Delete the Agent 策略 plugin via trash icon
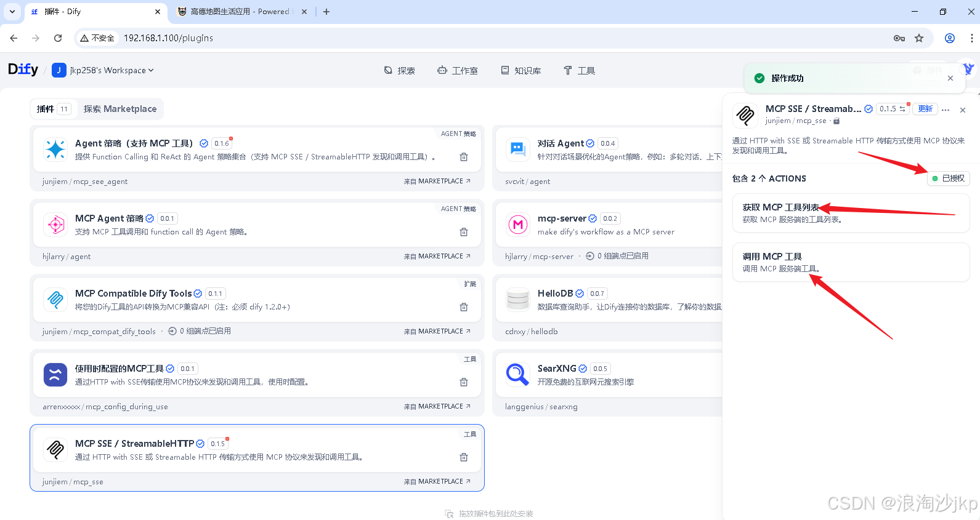Screen dimensions: 980x520 464,157
